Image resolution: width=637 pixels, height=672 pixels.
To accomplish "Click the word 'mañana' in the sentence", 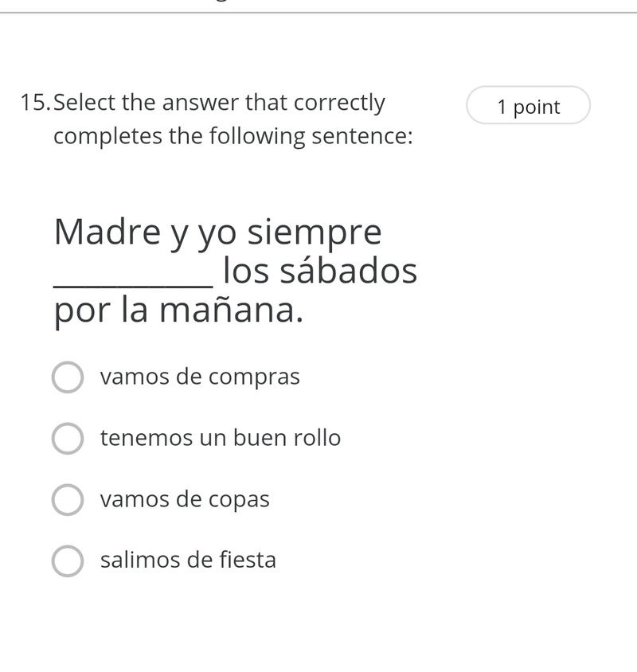I will [227, 310].
